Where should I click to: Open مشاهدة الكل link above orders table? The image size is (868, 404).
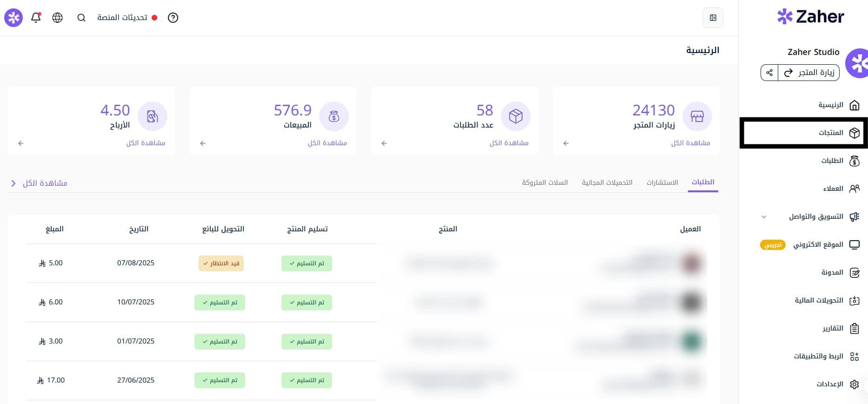[45, 183]
